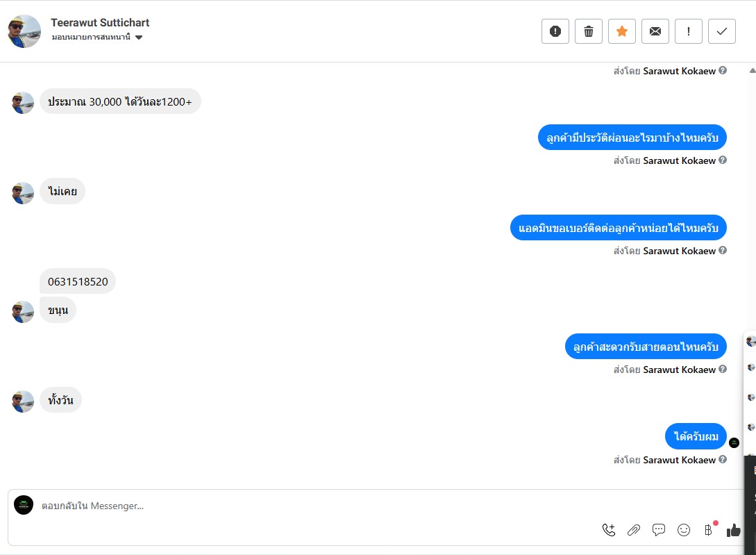
Task: Mark conversation unread with envelope icon
Action: click(x=655, y=31)
